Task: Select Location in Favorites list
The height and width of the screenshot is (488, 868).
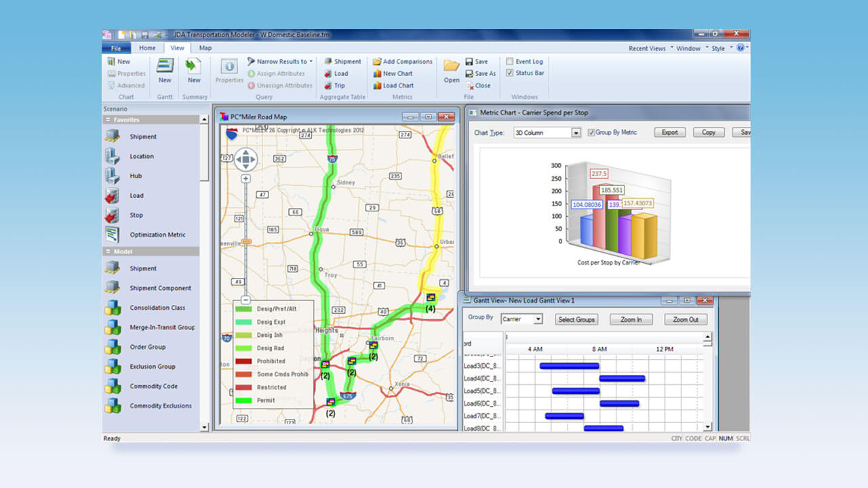Action: pyautogui.click(x=142, y=156)
